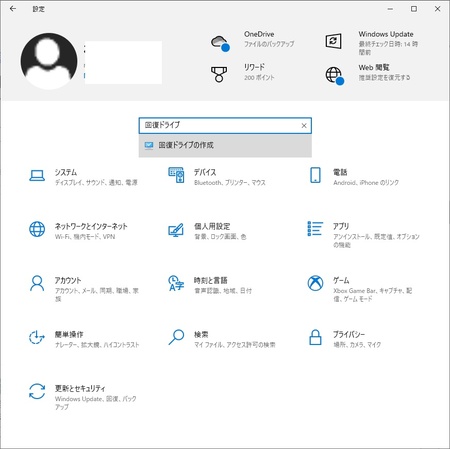Open the リワード label link
Image resolution: width=450 pixels, height=449 pixels.
[254, 67]
